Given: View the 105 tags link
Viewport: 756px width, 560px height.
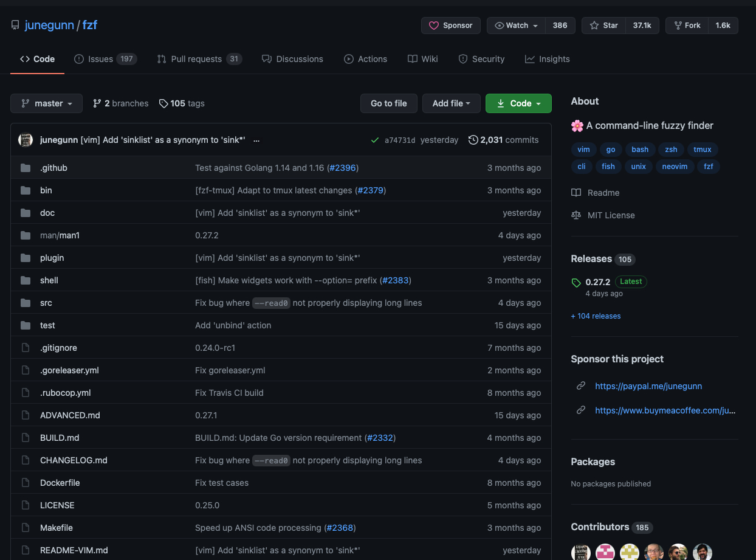Looking at the screenshot, I should pyautogui.click(x=182, y=103).
